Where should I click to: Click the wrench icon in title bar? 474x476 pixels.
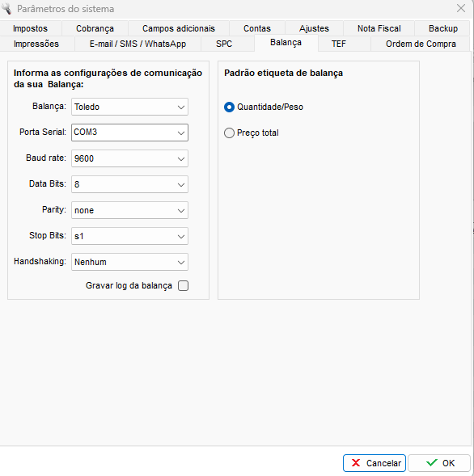(x=6, y=9)
